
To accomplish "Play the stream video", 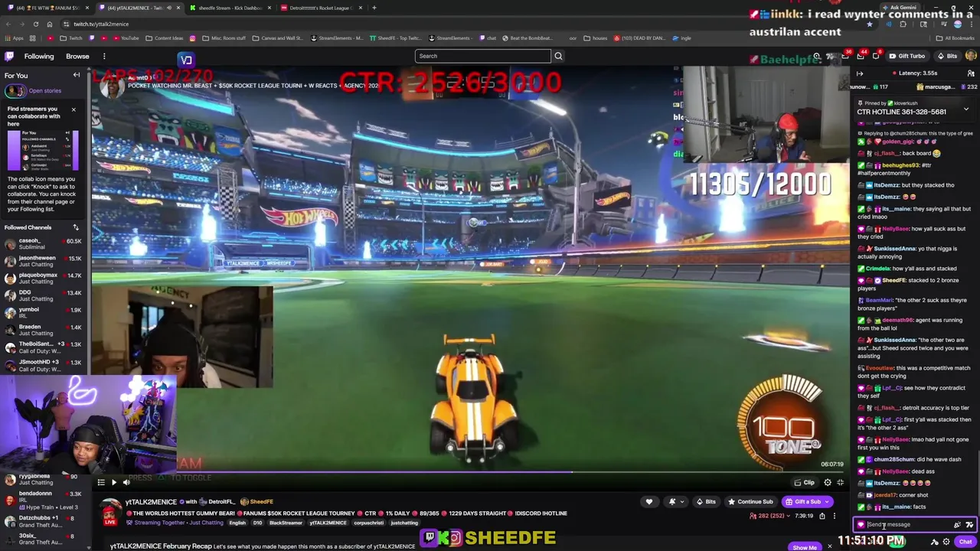I will [113, 482].
